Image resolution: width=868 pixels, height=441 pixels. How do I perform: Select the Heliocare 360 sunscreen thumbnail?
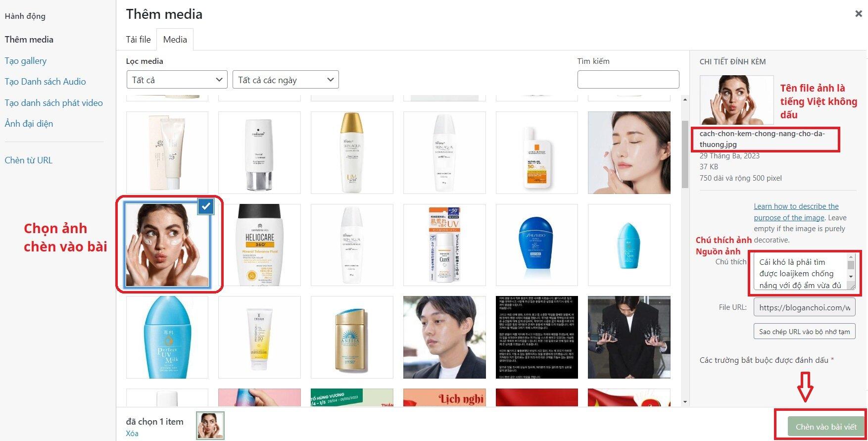259,245
